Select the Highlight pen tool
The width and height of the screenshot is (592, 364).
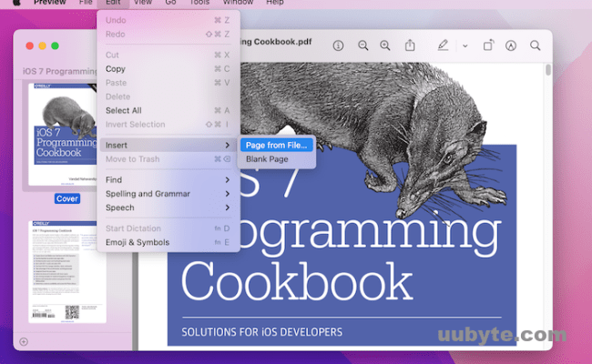coord(443,45)
